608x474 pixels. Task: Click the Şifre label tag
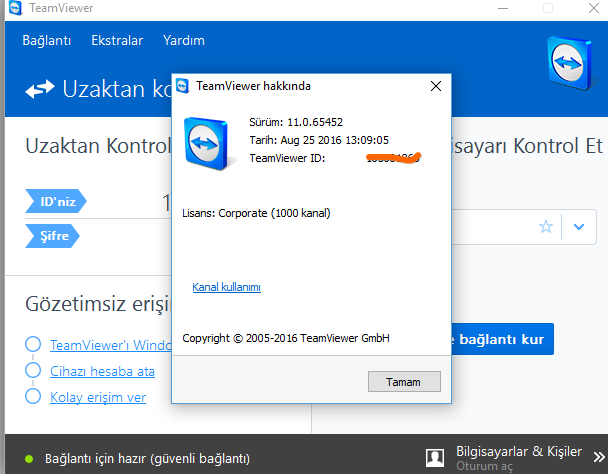coord(52,236)
